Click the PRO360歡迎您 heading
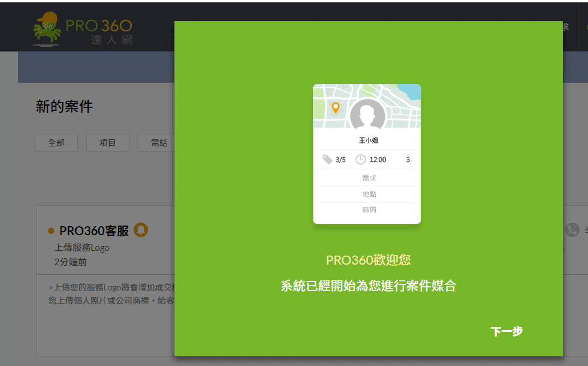Viewport: 588px width, 366px height. tap(368, 260)
